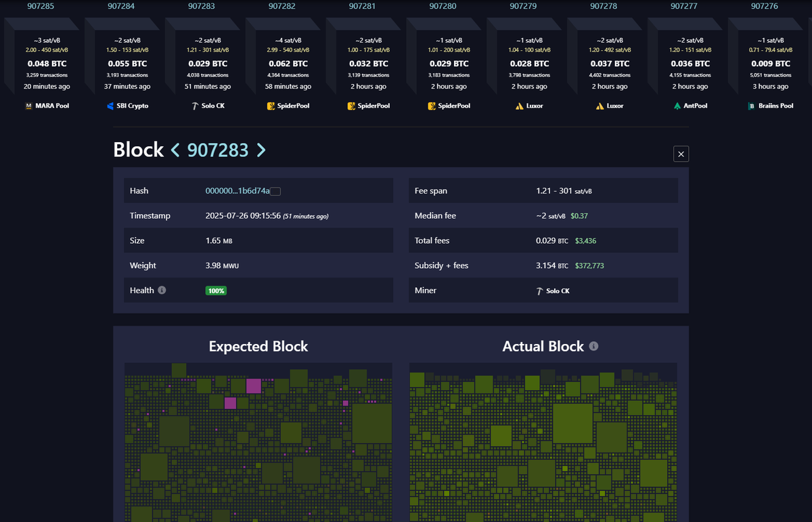Open the Health info icon

(162, 290)
